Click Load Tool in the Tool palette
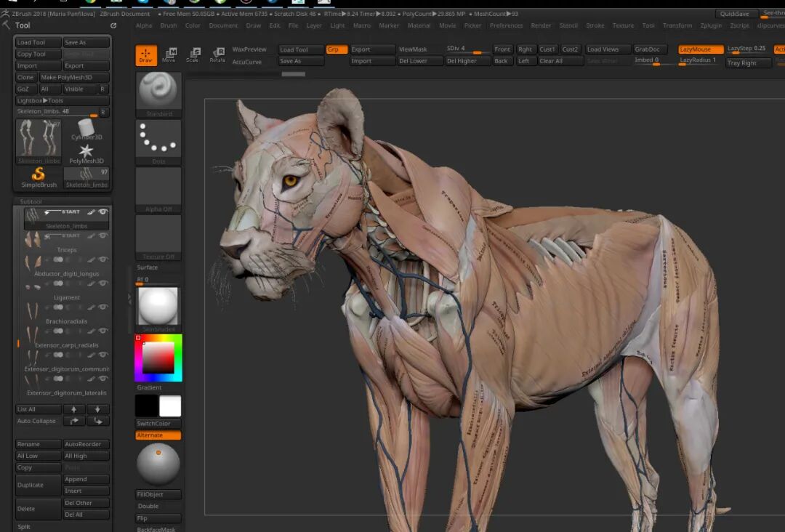This screenshot has height=532, width=785. point(39,43)
